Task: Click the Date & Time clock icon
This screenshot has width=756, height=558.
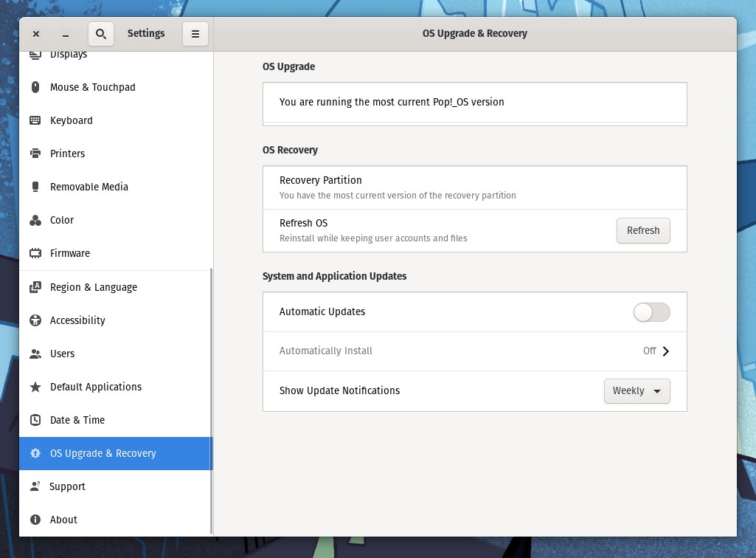Action: pos(35,420)
